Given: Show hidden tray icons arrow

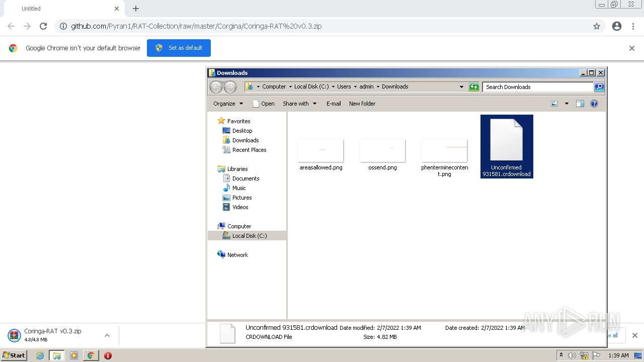Looking at the screenshot, I should click(x=561, y=355).
